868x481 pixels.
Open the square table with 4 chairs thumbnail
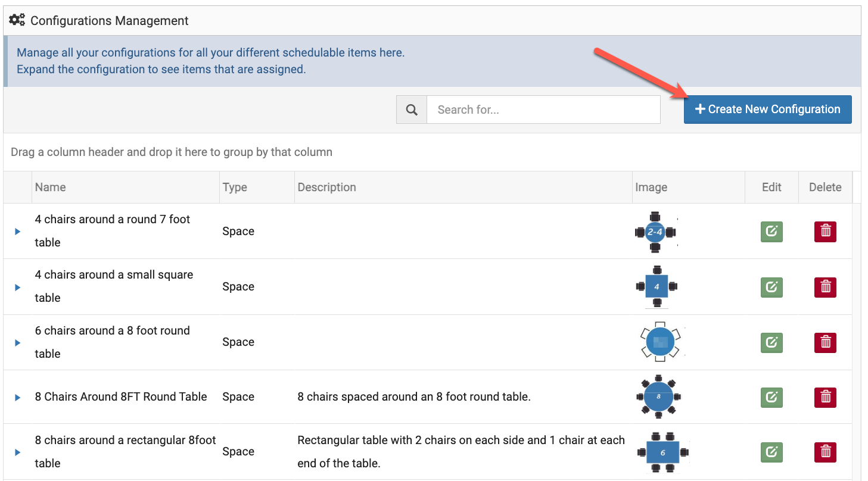tap(657, 286)
